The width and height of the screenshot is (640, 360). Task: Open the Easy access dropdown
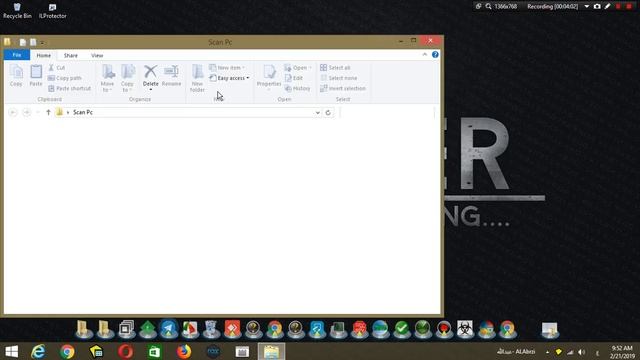229,78
